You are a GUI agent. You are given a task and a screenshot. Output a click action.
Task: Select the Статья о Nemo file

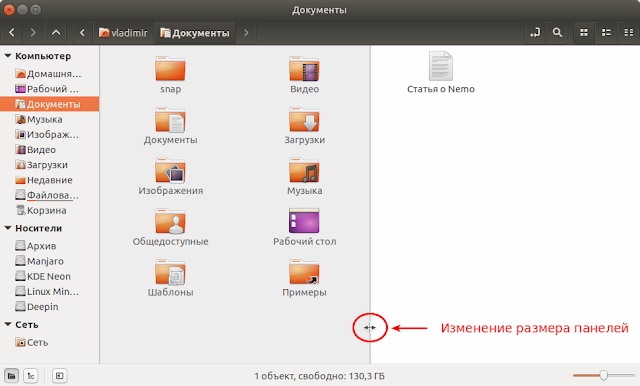click(441, 66)
